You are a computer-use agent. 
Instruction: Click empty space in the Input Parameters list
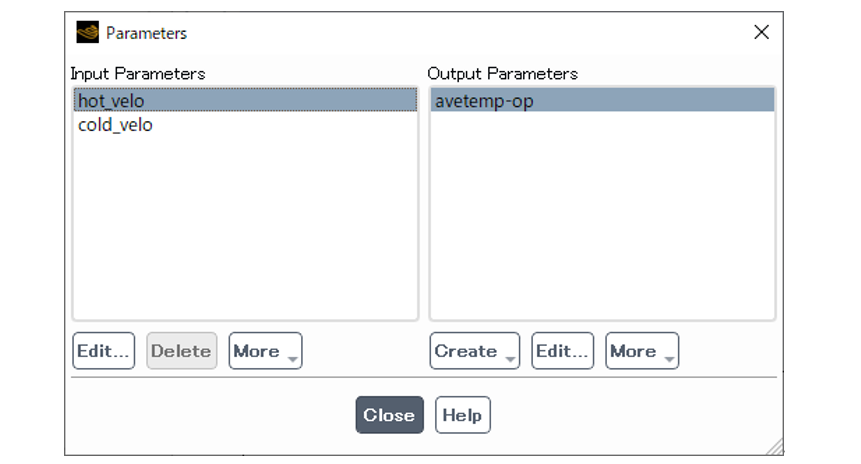click(244, 230)
